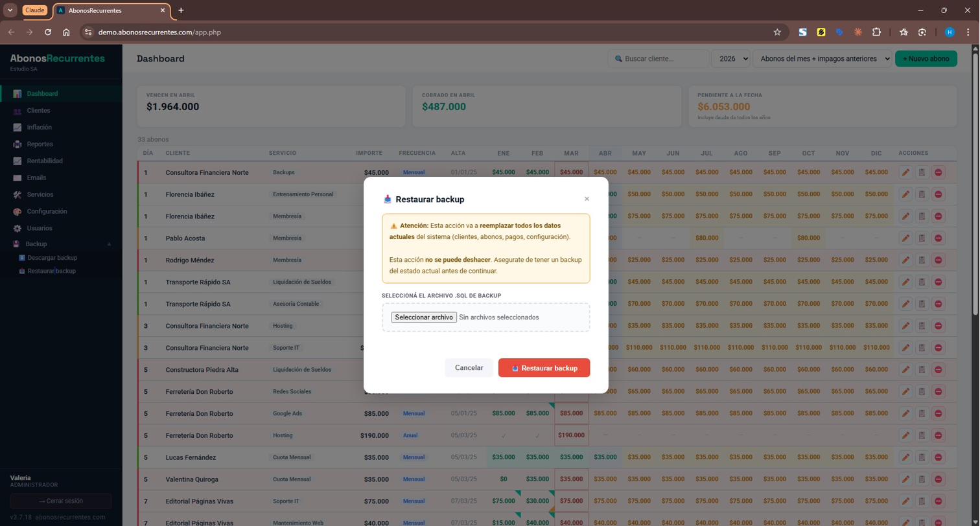Image resolution: width=980 pixels, height=526 pixels.
Task: Click the address bar URL
Action: pyautogui.click(x=159, y=32)
